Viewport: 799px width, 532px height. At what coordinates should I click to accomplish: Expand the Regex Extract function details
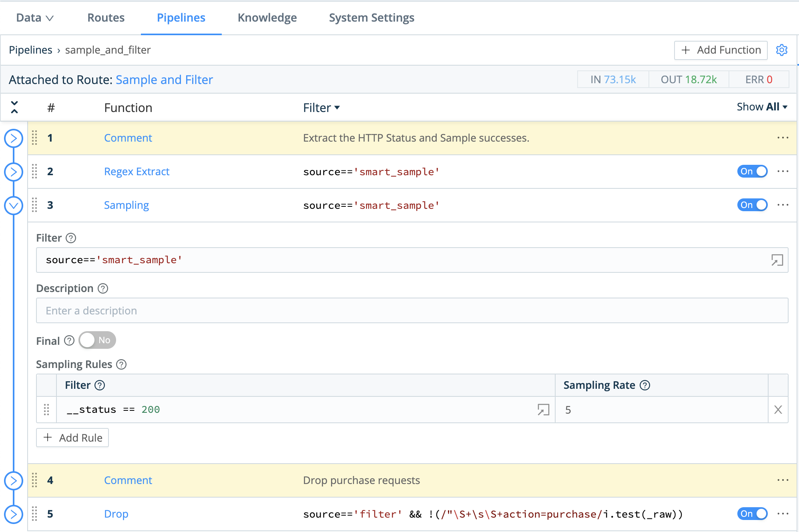pyautogui.click(x=14, y=172)
